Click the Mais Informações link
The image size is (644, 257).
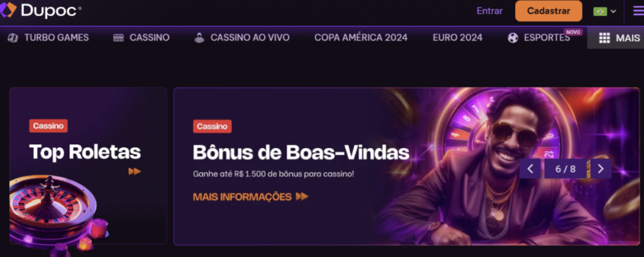(250, 197)
